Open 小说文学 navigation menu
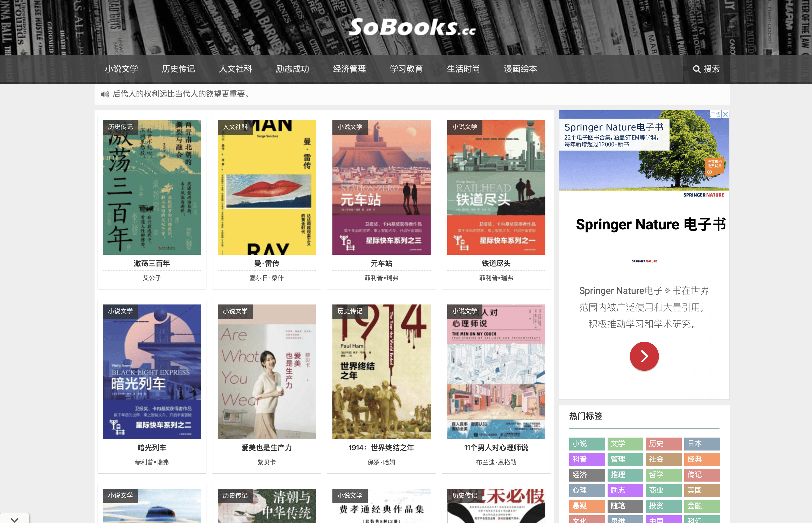This screenshot has height=523, width=812. coord(121,69)
